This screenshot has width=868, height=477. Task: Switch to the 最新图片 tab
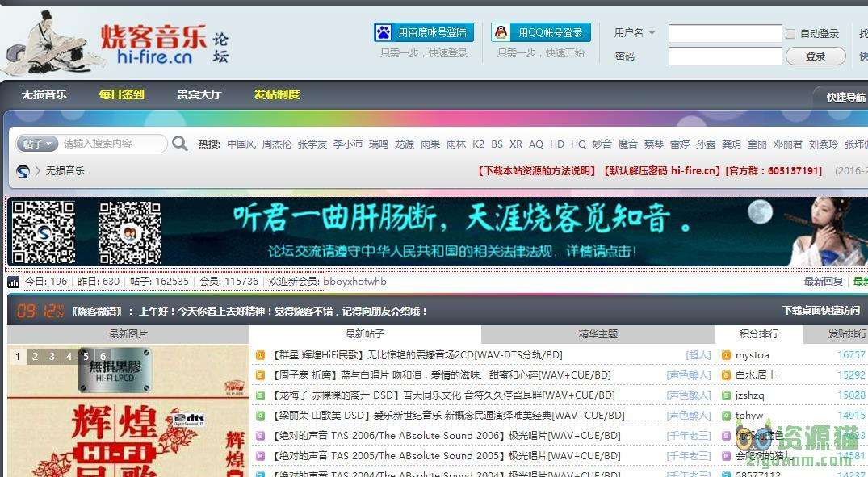click(x=128, y=333)
